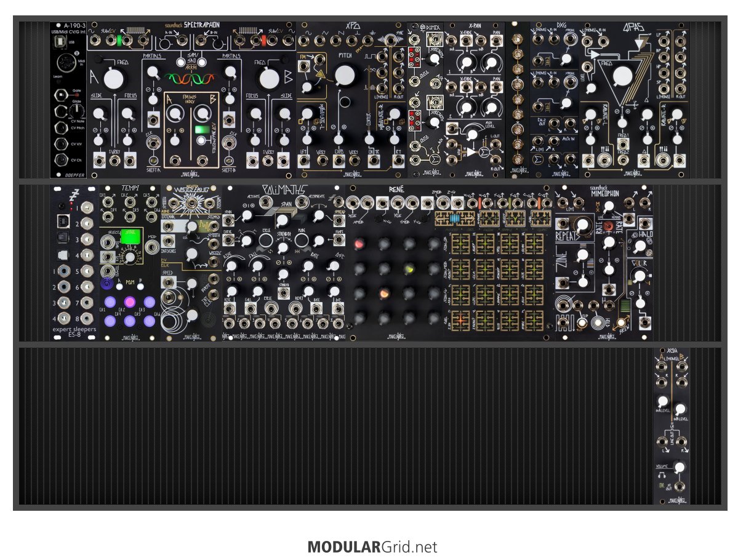Image resolution: width=746 pixels, height=560 pixels.
Task: Click the XPO L(MONO) output jack
Action: pos(383,88)
